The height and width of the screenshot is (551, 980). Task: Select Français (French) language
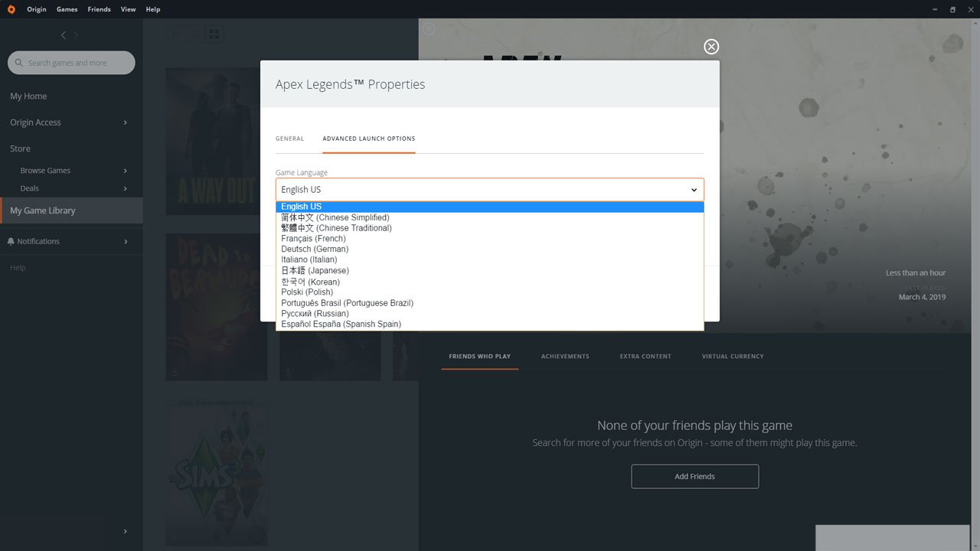tap(490, 239)
